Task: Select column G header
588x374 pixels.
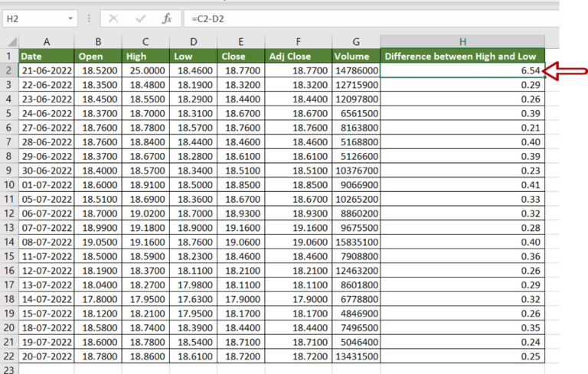Action: (x=356, y=41)
